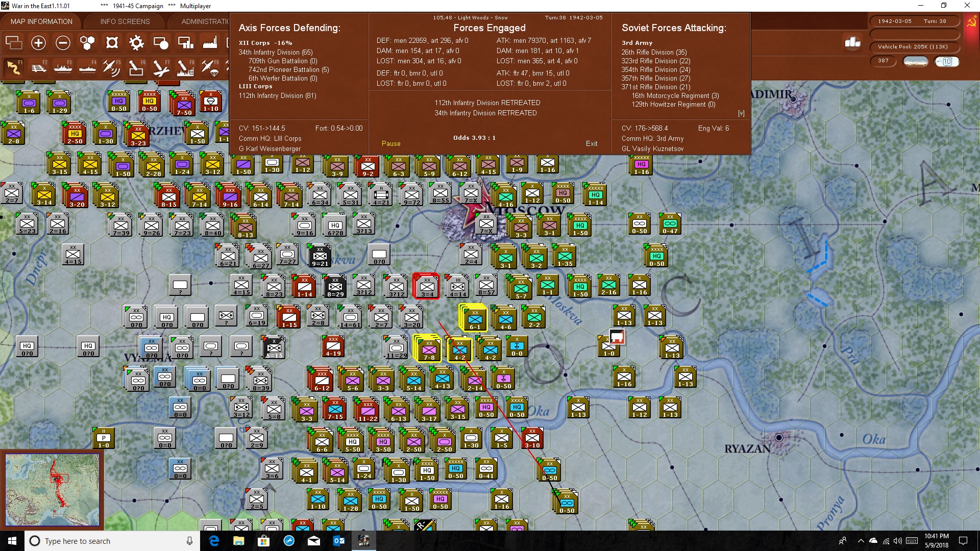980x551 pixels.
Task: Select the red 4-19 unit counter
Action: 333,345
